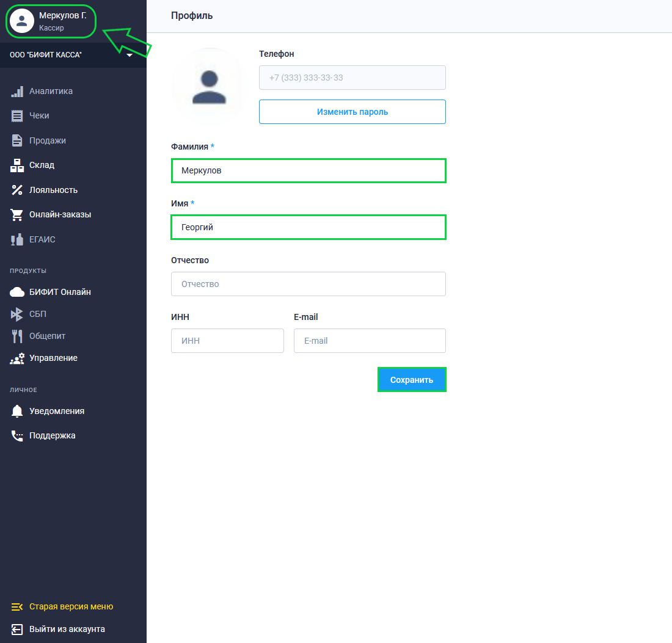672x643 pixels.
Task: Click the ЕГАИС bottle icon
Action: point(17,239)
